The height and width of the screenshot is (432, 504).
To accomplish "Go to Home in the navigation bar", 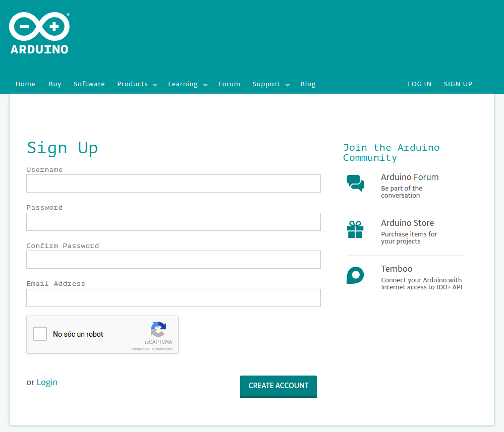I will (x=25, y=84).
